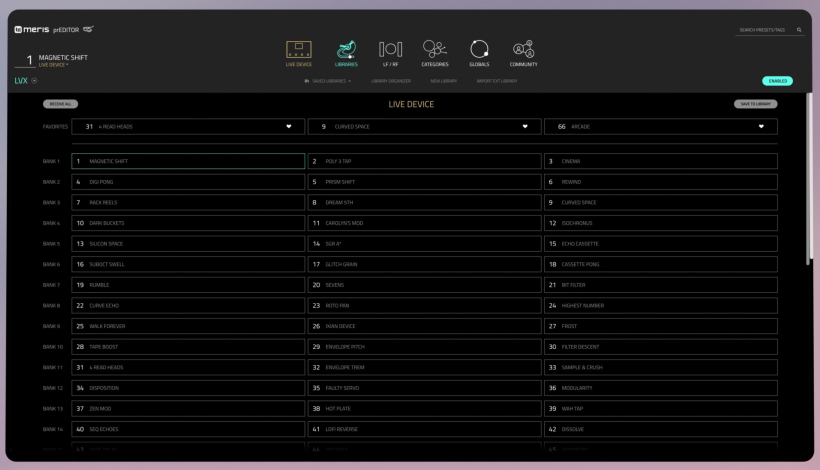The image size is (820, 470).
Task: Select preset 34 Disposition
Action: (188, 388)
